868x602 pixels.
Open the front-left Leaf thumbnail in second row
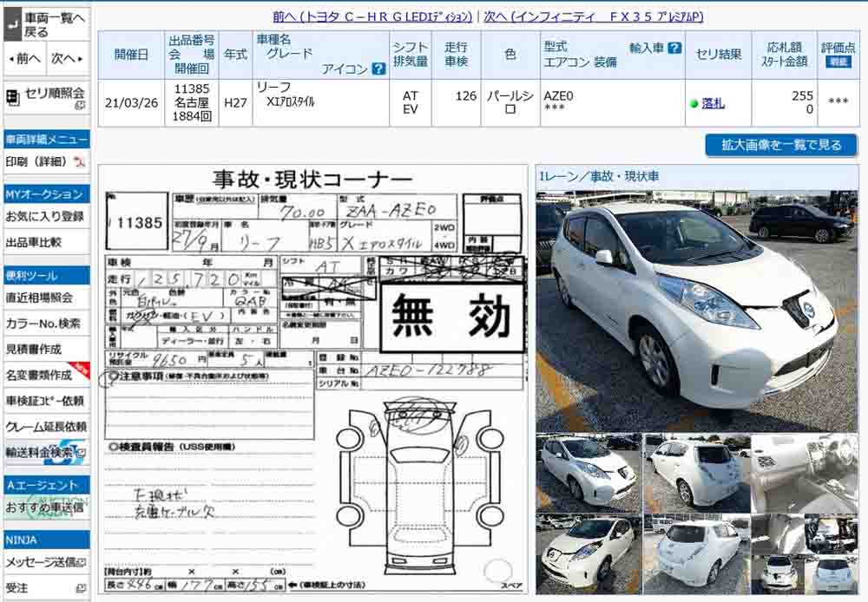(588, 554)
